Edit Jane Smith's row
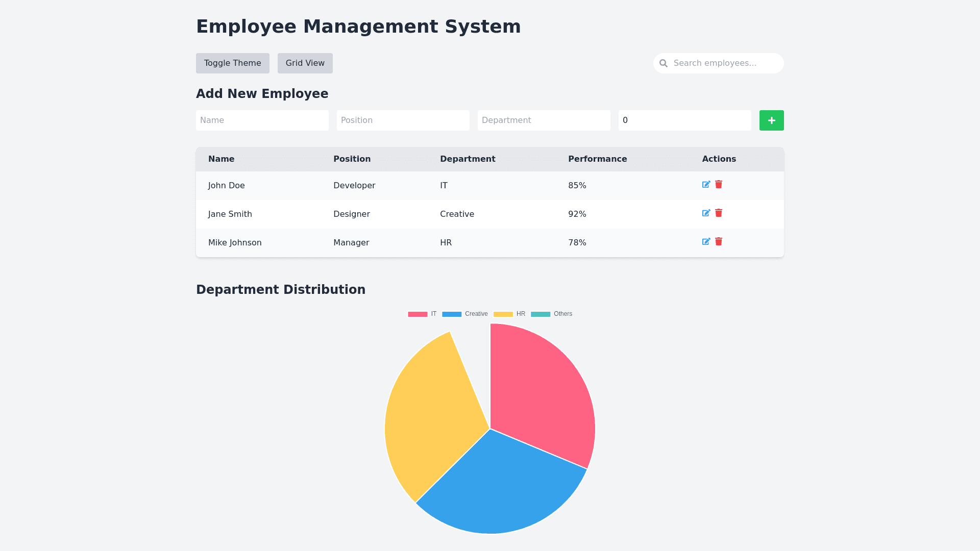980x551 pixels. point(706,213)
